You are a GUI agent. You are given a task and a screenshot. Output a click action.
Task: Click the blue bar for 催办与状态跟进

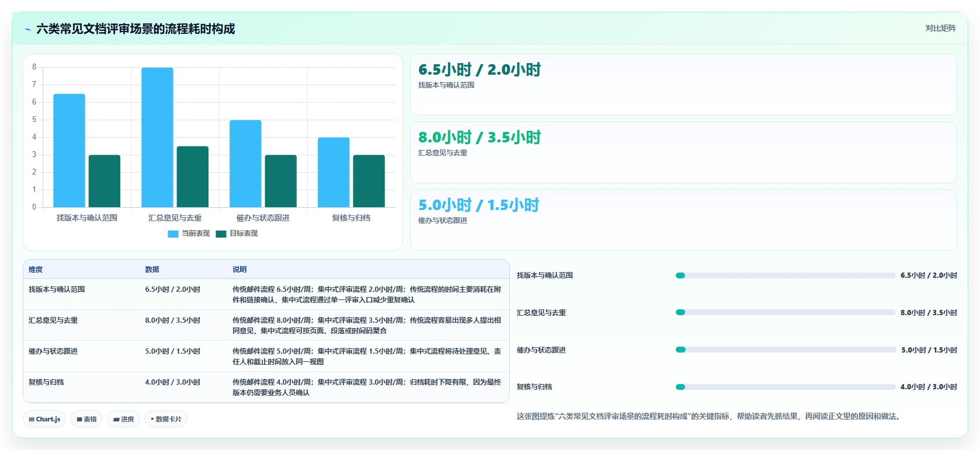pyautogui.click(x=245, y=163)
